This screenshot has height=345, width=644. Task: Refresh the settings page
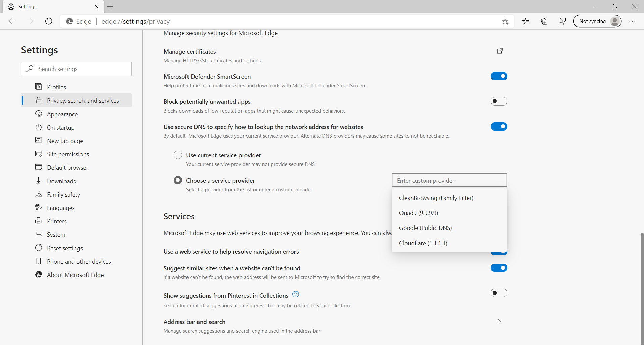(49, 21)
